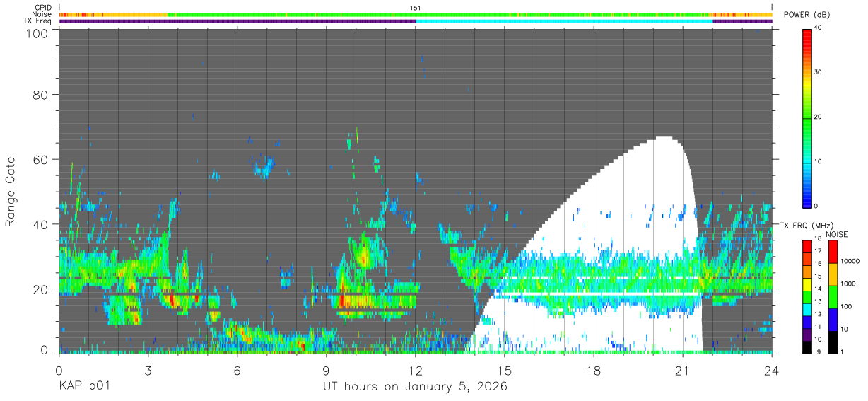Click the 'UT hours on January 5, 2026' title
This screenshot has width=868, height=401.
415,388
